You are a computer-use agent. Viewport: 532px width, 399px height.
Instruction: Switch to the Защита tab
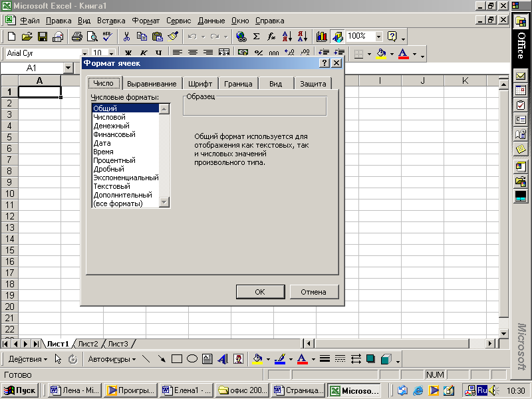[x=313, y=84]
